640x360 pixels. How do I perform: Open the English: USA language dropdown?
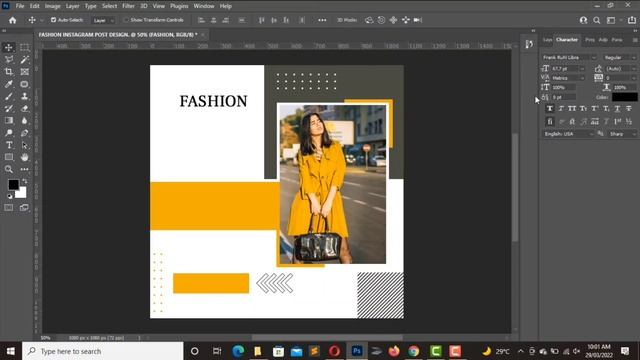click(568, 134)
